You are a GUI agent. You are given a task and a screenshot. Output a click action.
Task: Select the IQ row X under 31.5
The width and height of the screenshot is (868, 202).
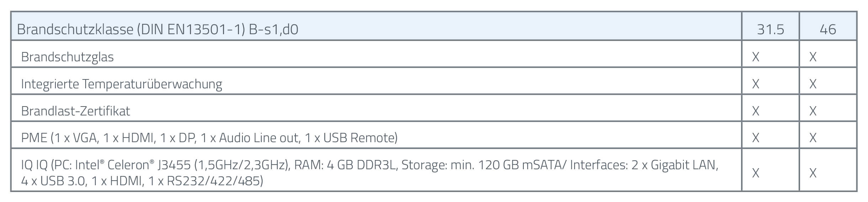tap(756, 173)
